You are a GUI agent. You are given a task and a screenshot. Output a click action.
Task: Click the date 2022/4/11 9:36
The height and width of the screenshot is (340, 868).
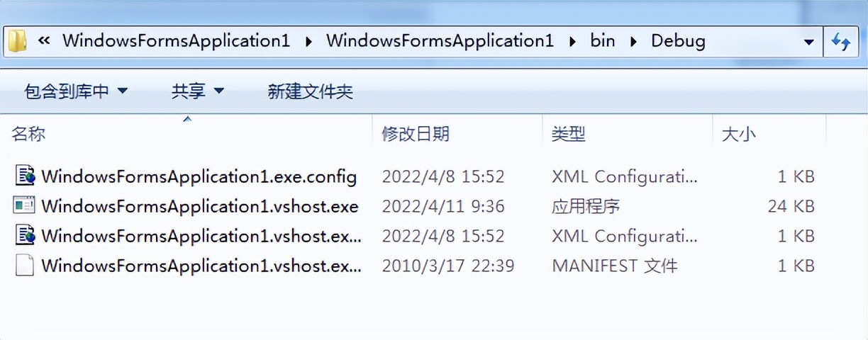pyautogui.click(x=443, y=206)
